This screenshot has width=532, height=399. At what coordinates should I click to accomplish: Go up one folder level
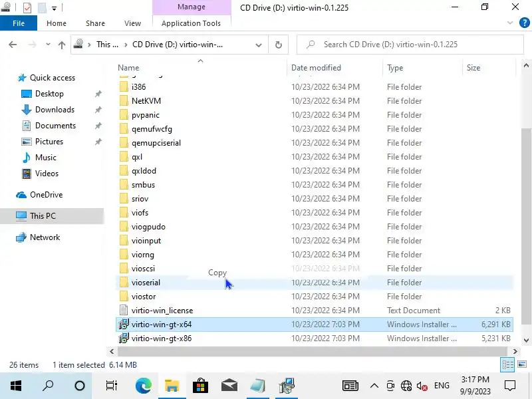pyautogui.click(x=62, y=45)
